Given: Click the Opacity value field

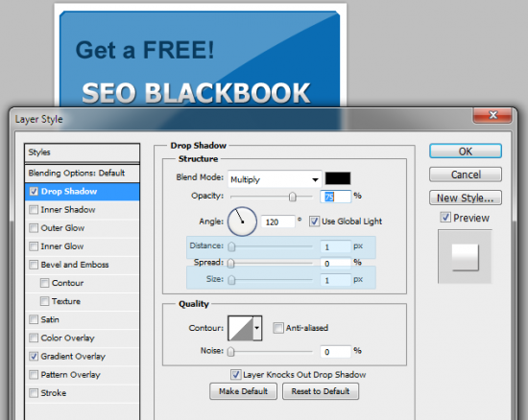Looking at the screenshot, I should point(335,197).
